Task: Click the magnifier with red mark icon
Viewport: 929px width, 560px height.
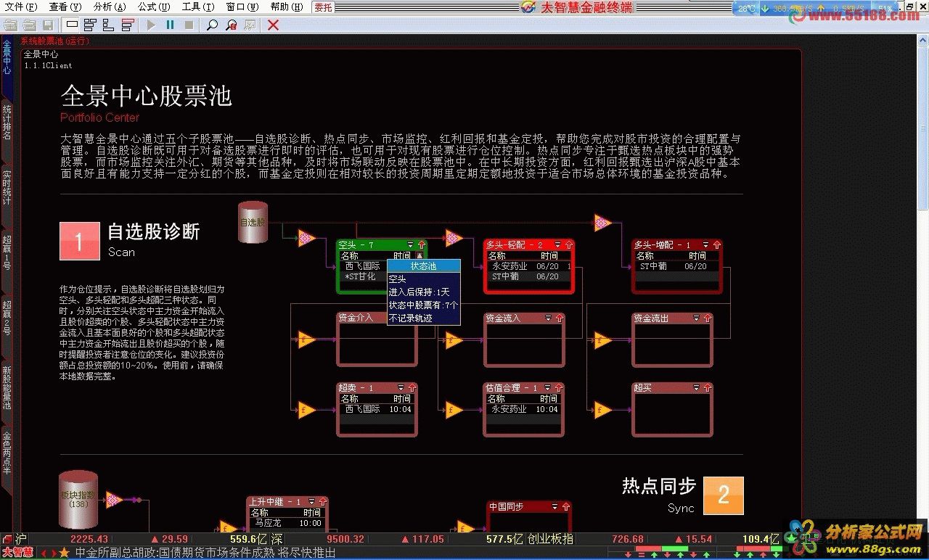Action: [x=231, y=25]
